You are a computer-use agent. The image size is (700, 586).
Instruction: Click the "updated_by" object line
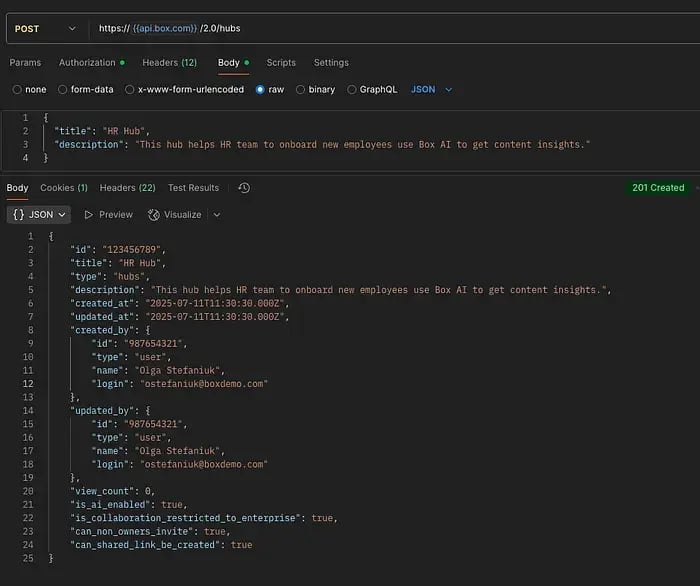(x=110, y=411)
